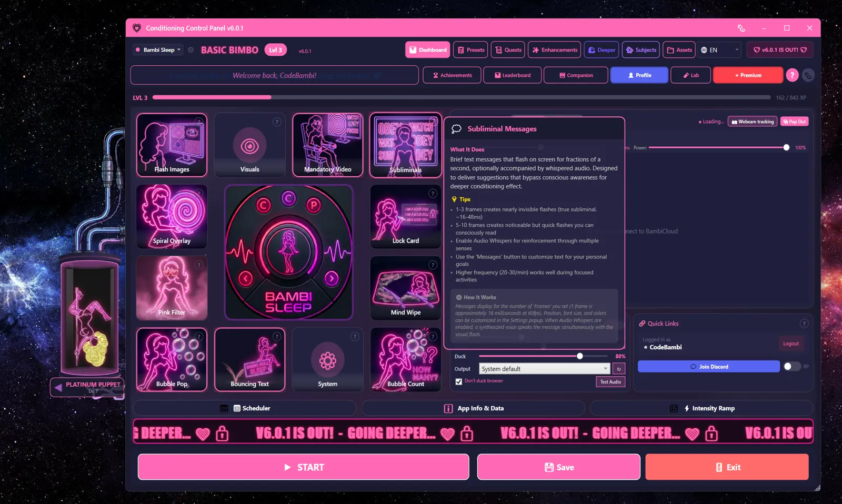Click the Pop Out button
The height and width of the screenshot is (504, 842).
tap(795, 122)
